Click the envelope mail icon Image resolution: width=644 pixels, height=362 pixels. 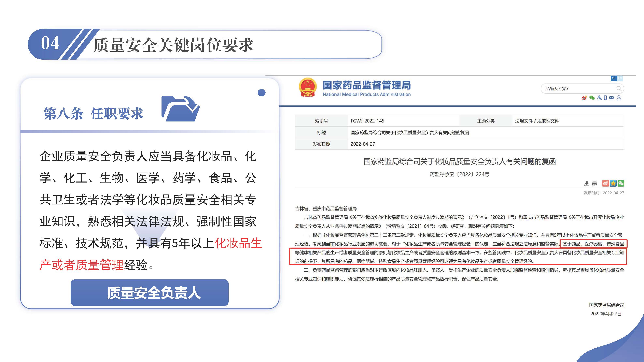point(612,98)
